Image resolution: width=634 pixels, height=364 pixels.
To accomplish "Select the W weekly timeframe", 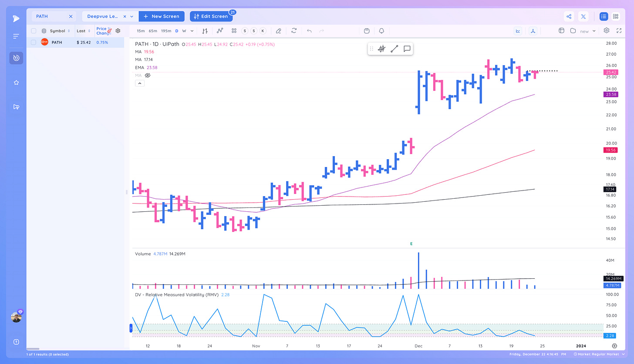I will (x=184, y=31).
